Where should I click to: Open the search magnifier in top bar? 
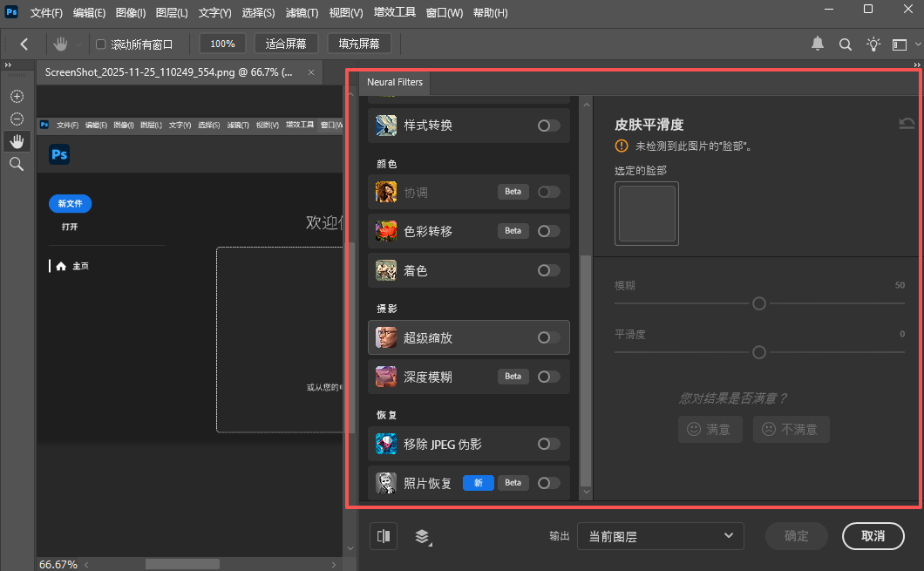click(x=845, y=44)
